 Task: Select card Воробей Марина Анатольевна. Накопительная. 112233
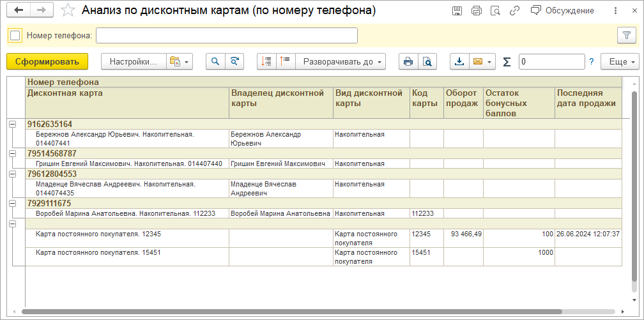[127, 213]
